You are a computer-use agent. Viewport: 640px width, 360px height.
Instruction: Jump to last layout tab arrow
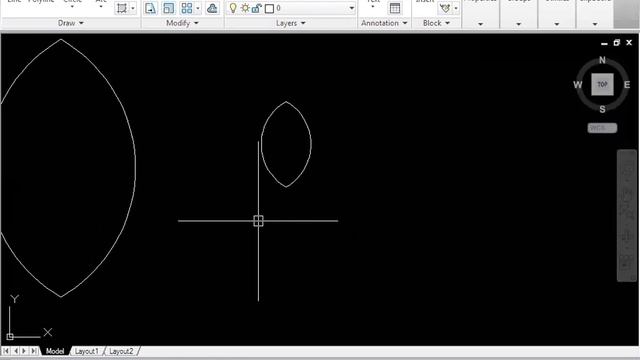tap(34, 351)
